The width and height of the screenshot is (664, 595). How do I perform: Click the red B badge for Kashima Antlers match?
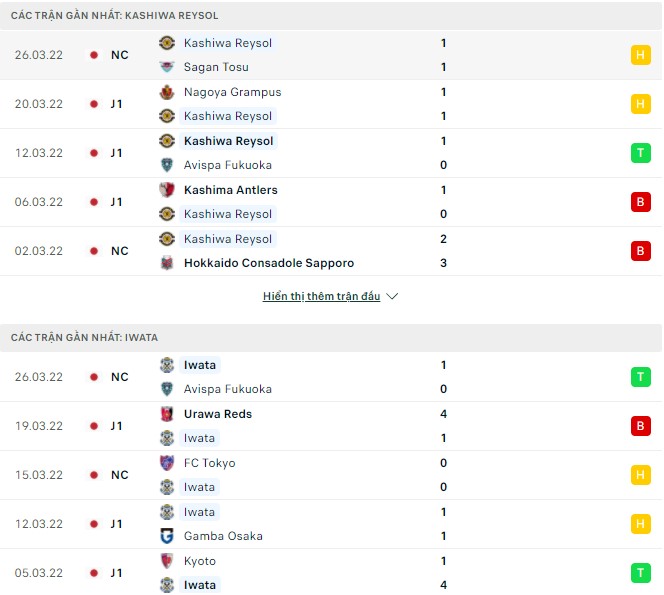(640, 202)
